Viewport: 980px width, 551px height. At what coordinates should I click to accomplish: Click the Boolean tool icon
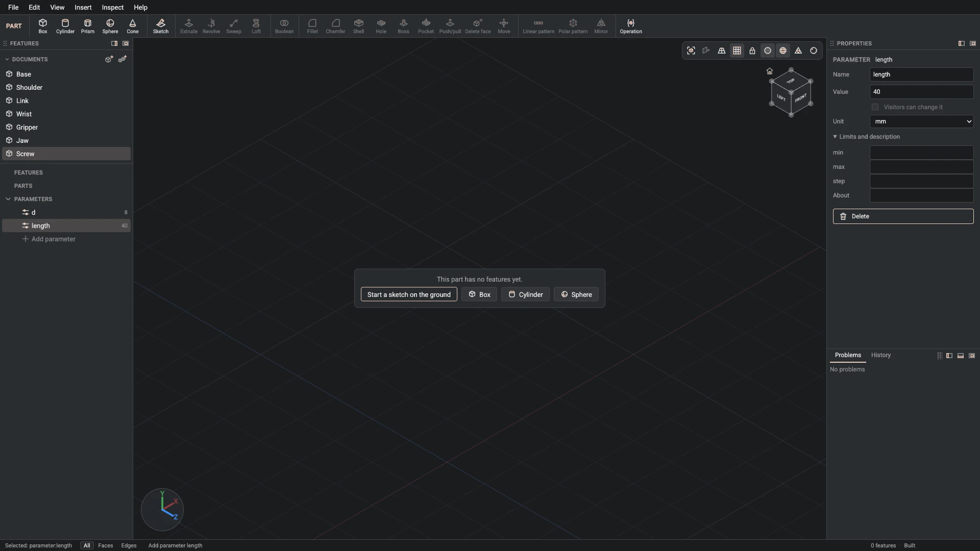[x=284, y=26]
